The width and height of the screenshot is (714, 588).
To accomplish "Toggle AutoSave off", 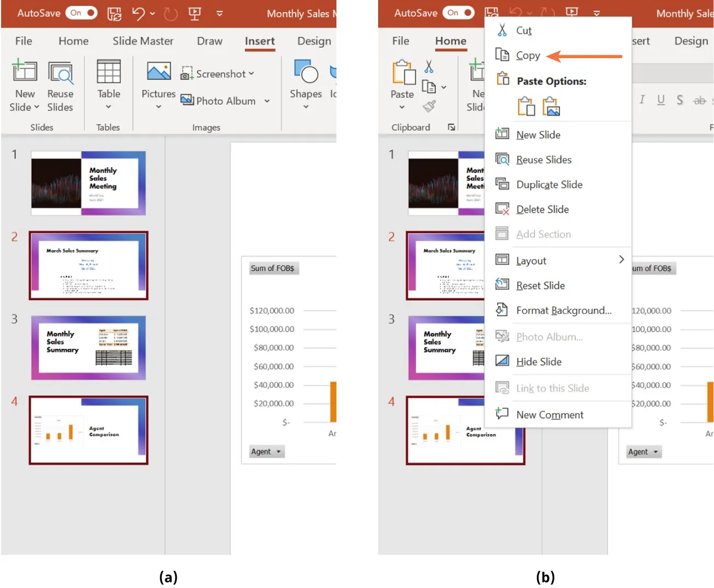I will pos(80,12).
